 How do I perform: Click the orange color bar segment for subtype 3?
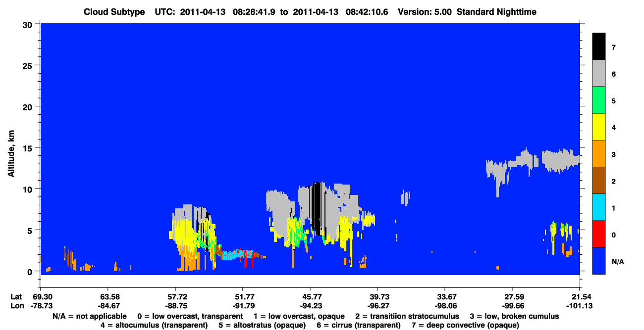pyautogui.click(x=599, y=153)
